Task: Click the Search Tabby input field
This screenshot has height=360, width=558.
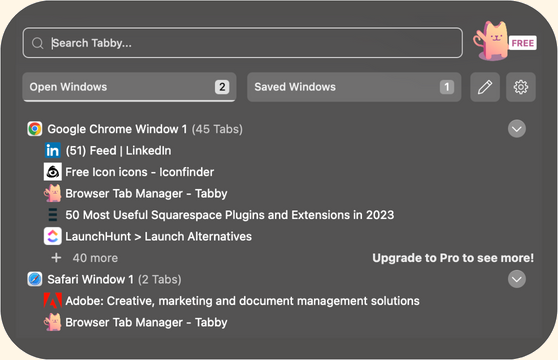Action: (x=243, y=43)
